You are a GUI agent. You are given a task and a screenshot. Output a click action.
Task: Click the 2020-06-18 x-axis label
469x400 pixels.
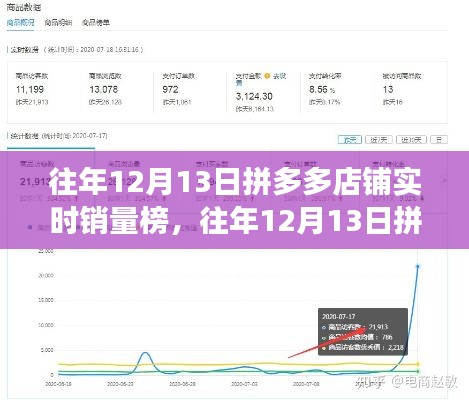point(58,384)
